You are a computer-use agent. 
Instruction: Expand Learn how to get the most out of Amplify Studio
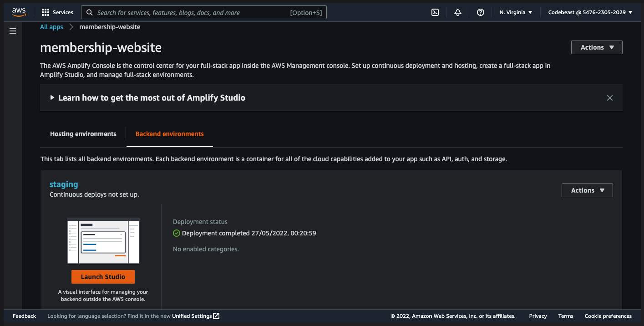pyautogui.click(x=148, y=98)
